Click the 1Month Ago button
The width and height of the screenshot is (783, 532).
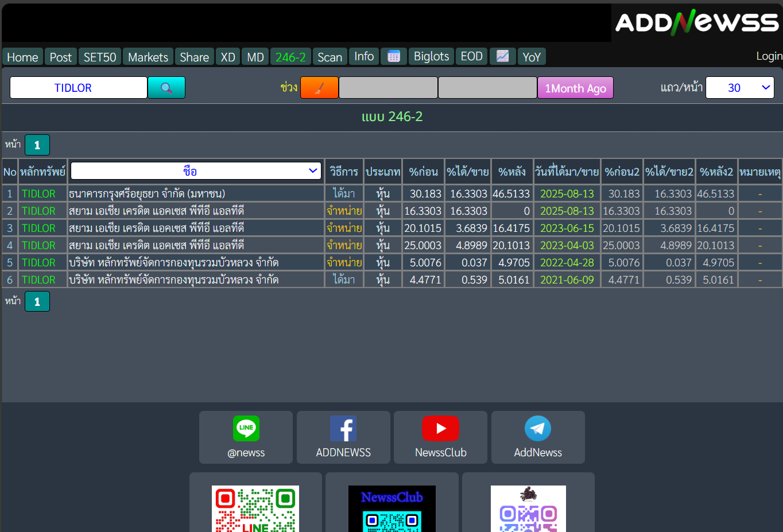pos(576,88)
